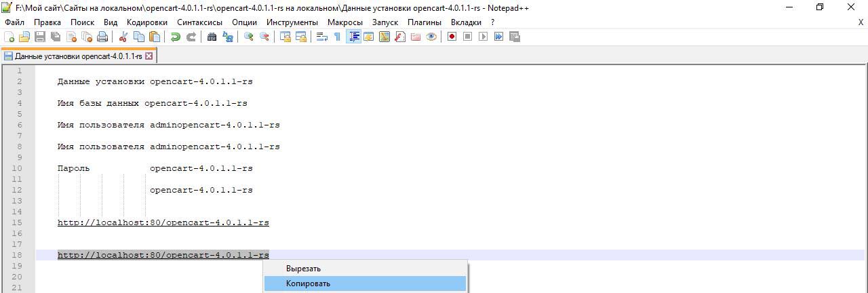Click the Print icon in the toolbar
The width and height of the screenshot is (868, 293).
(x=102, y=37)
